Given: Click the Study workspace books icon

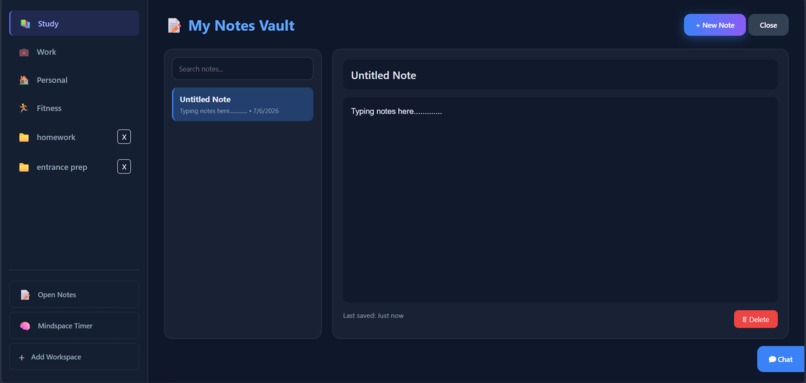Looking at the screenshot, I should pos(25,24).
